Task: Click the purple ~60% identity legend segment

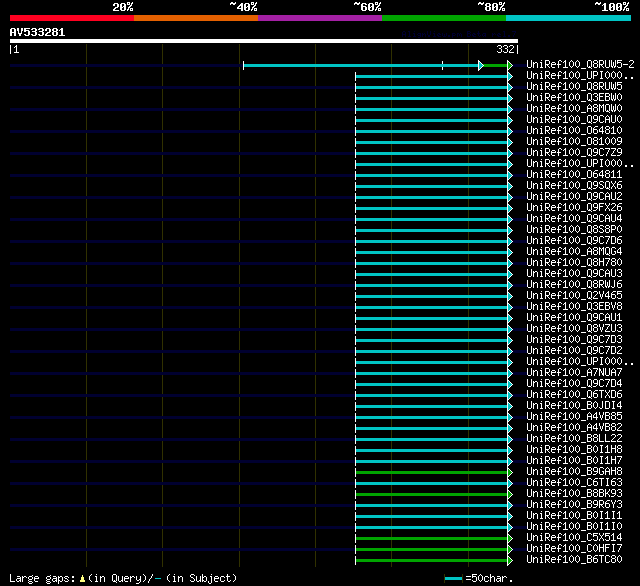Action: tap(320, 18)
